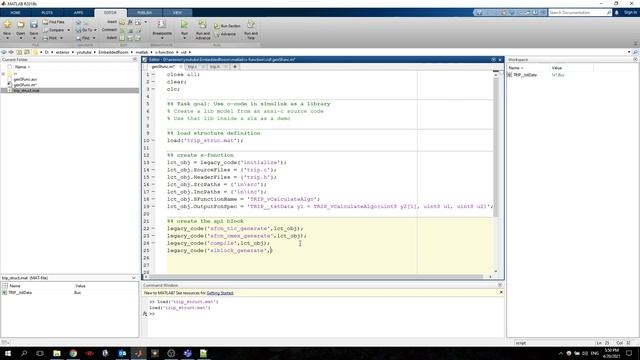Click the youtube path segment
Viewport: 640px width, 360px height.
84,52
